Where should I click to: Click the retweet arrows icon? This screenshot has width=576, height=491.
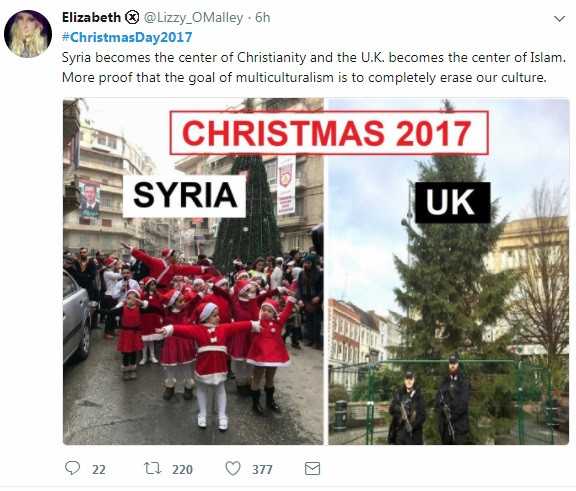152,468
